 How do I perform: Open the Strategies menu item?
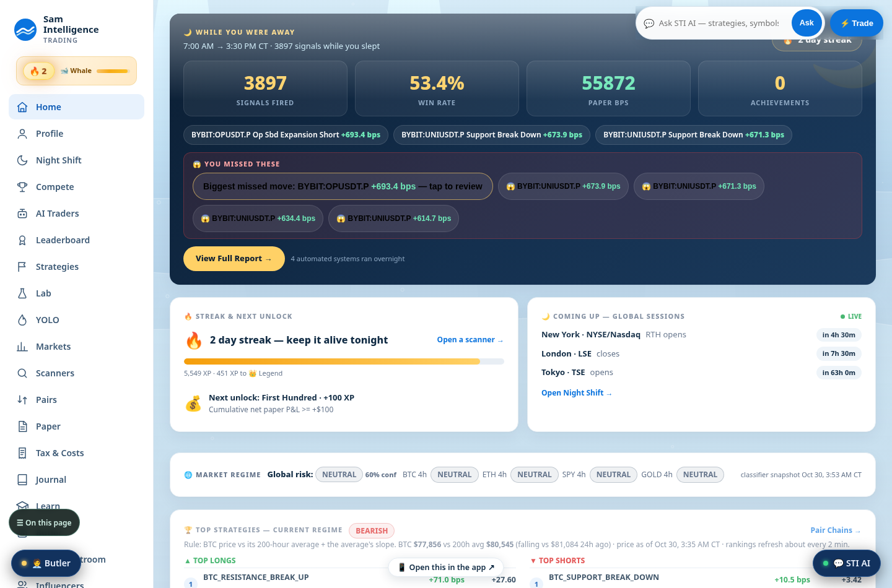(x=76, y=267)
